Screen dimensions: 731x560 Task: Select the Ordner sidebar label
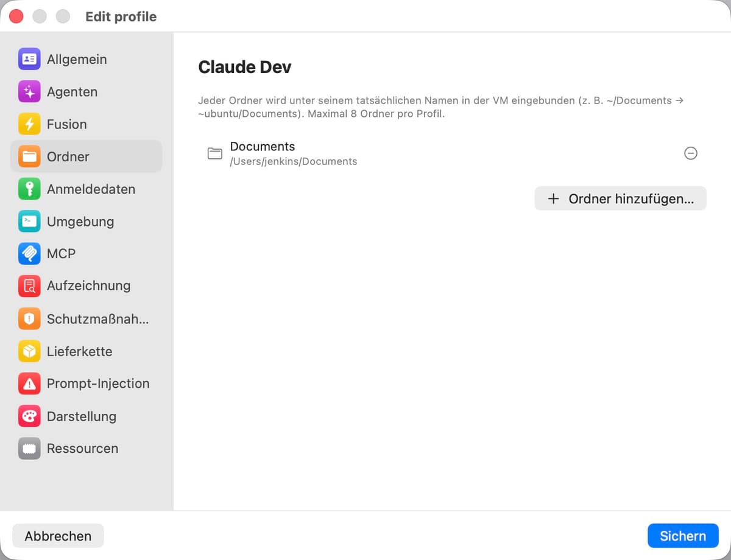coord(68,156)
